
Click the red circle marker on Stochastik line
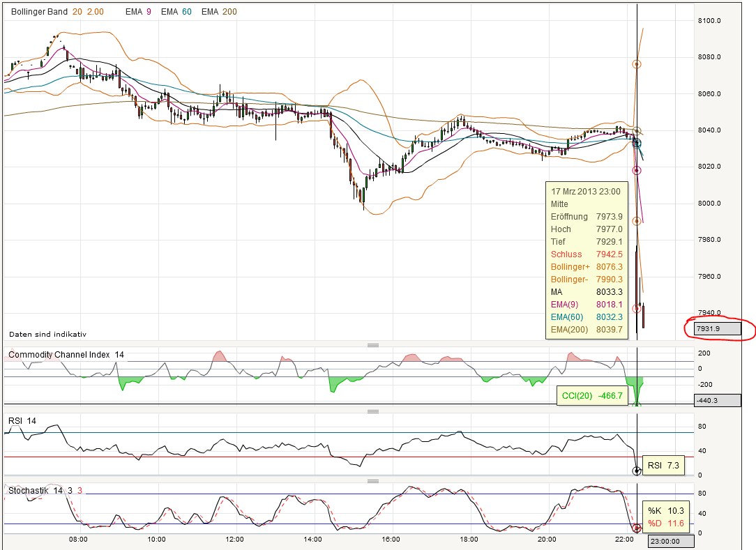[637, 528]
